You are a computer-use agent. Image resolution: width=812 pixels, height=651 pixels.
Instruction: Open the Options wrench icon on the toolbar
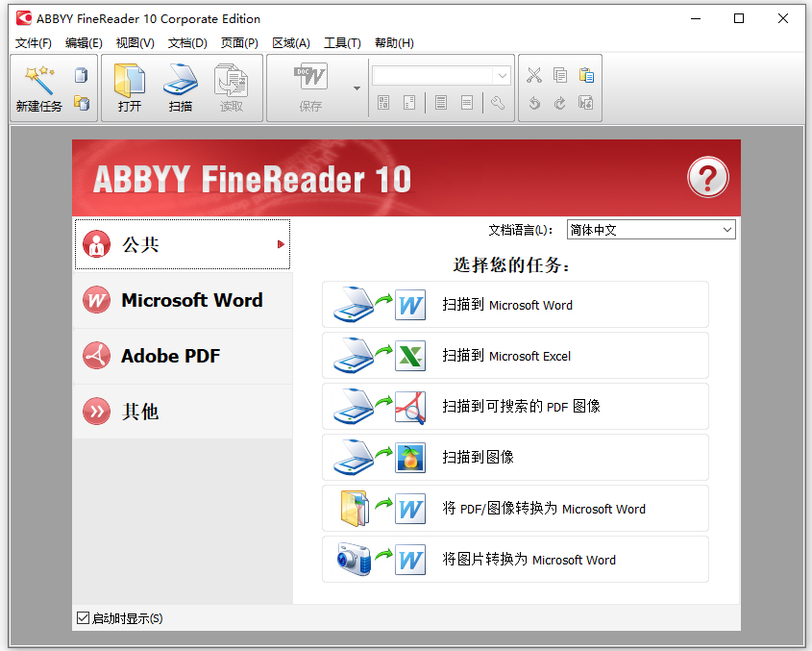coord(498,103)
